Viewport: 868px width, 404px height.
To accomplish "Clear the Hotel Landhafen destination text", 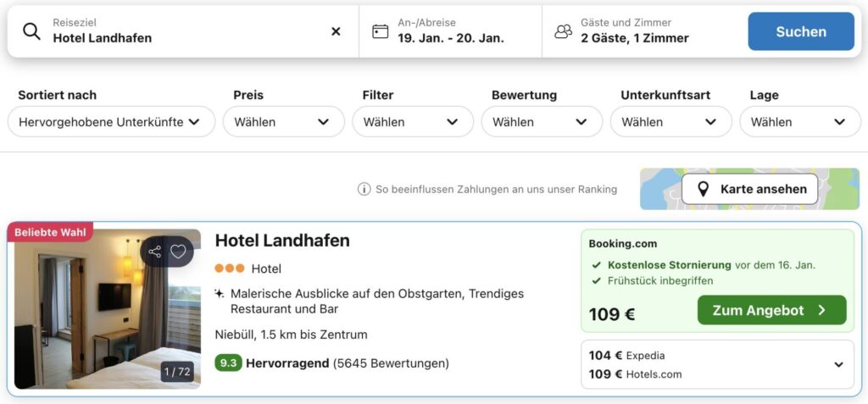I will [336, 31].
